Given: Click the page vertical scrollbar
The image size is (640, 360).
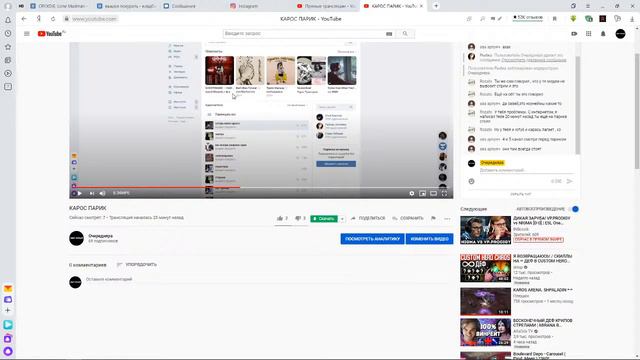Looking at the screenshot, I should (637, 110).
